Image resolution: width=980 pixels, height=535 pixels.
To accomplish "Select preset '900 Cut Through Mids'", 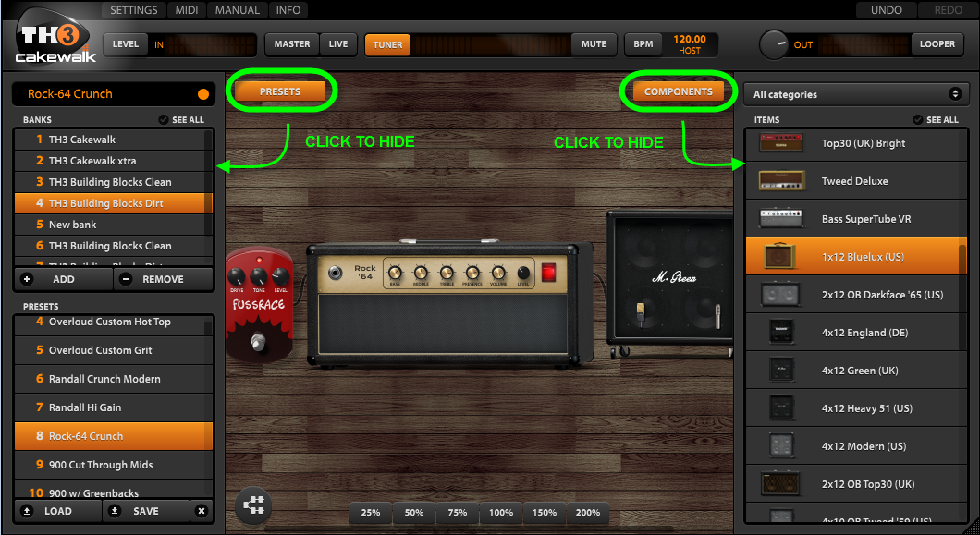I will [113, 465].
